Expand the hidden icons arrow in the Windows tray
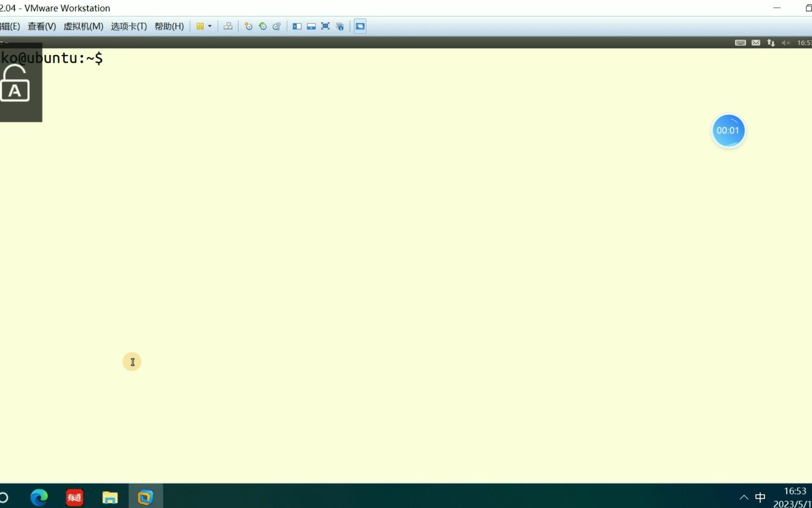812x508 pixels. coord(744,497)
